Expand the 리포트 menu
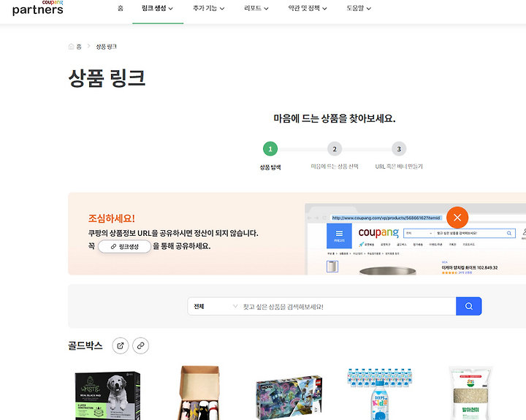This screenshot has width=526, height=420. point(256,8)
